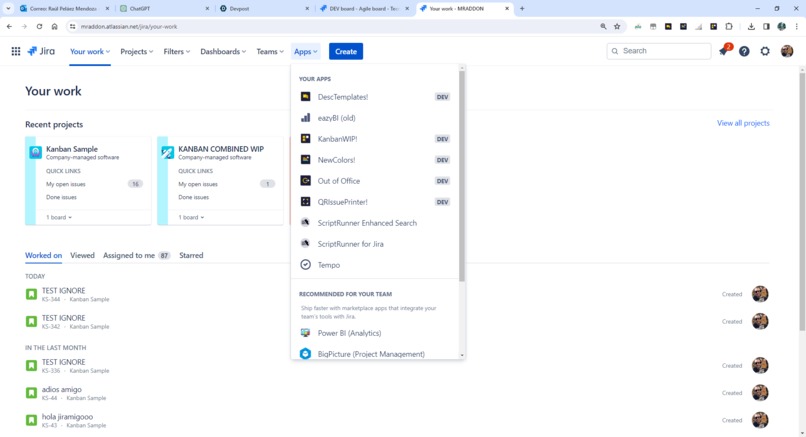Click the 16 open issues badge
The height and width of the screenshot is (437, 806).
pos(135,184)
